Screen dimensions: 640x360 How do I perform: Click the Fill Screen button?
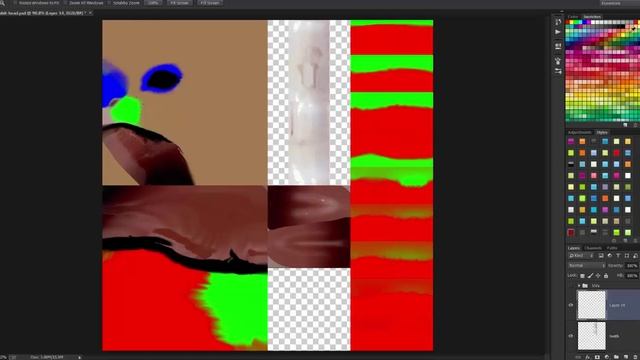(210, 3)
